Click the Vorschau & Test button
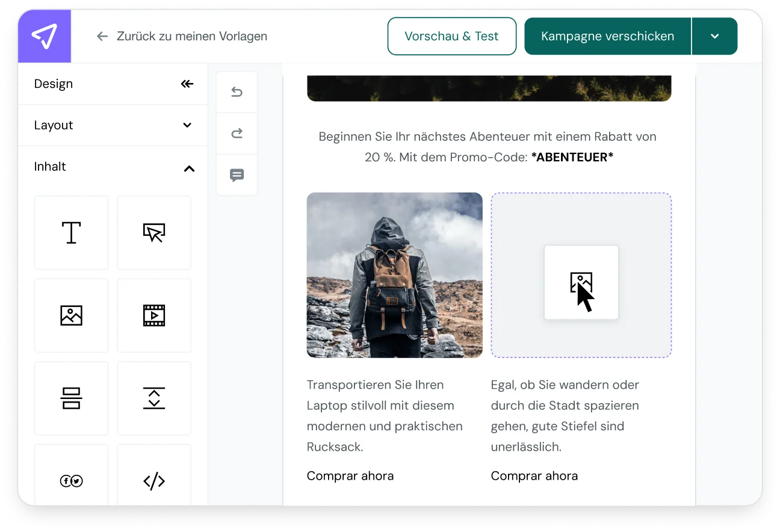Screen dimensions: 780x532 [x=451, y=36]
